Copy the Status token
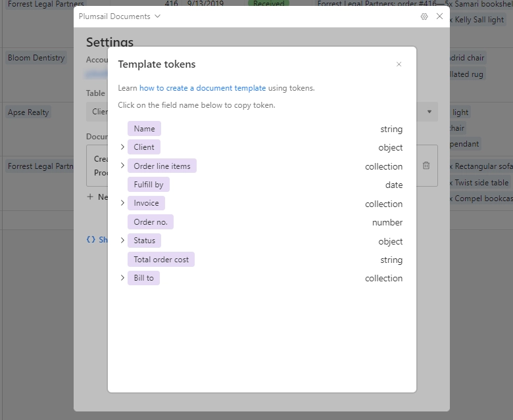513x420 pixels. (144, 241)
